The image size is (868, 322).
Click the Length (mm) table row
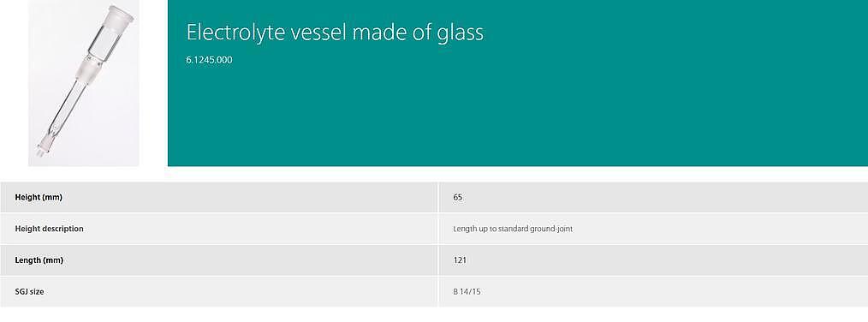pos(434,260)
